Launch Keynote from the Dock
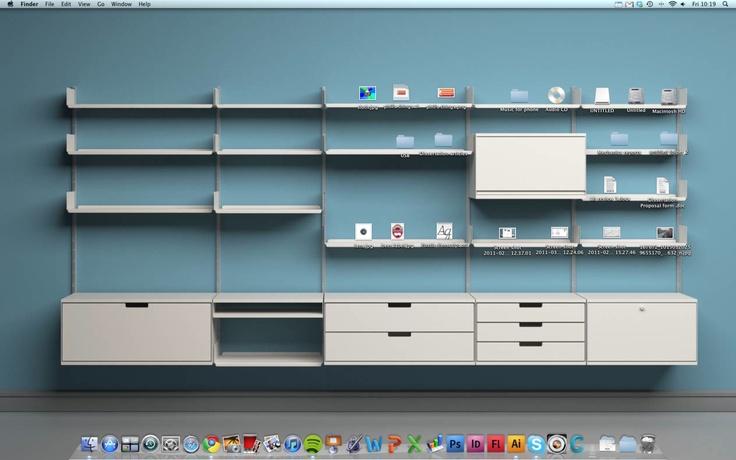736x460 pixels. pyautogui.click(x=333, y=444)
